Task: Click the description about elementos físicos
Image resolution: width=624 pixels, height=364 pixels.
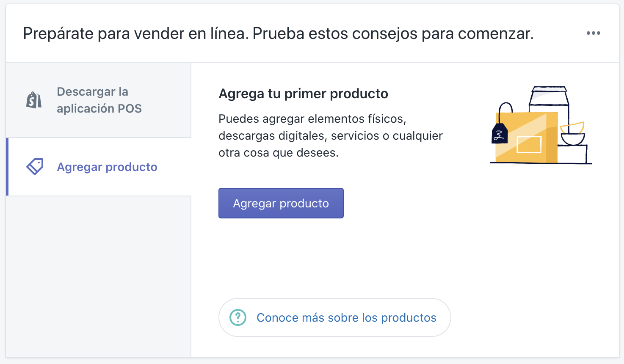Action: tap(330, 135)
